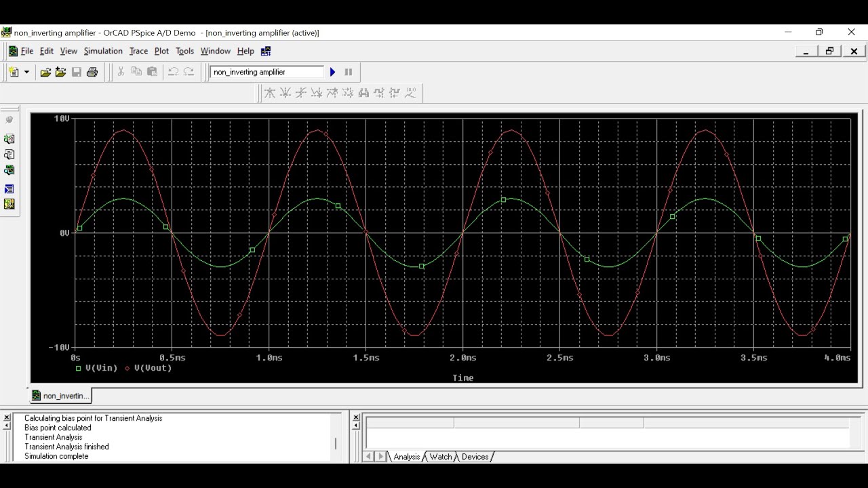The height and width of the screenshot is (488, 868).
Task: Minimize the inner document window
Action: point(806,51)
